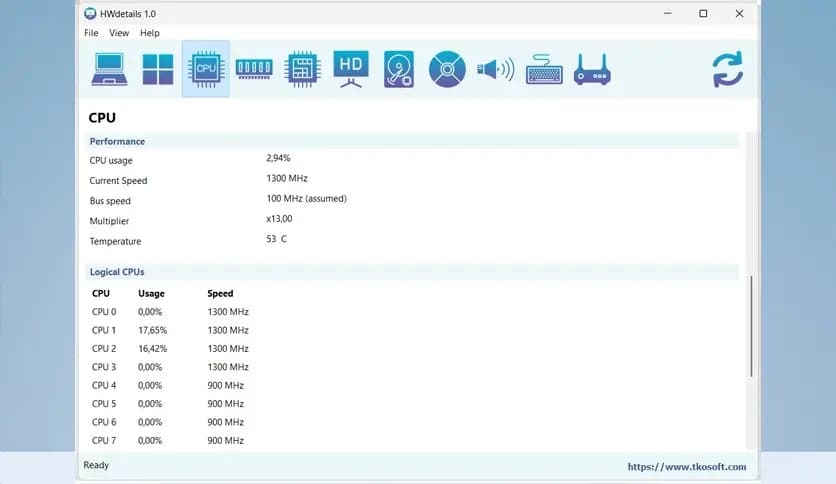Select the 17,65% usage value

click(152, 330)
